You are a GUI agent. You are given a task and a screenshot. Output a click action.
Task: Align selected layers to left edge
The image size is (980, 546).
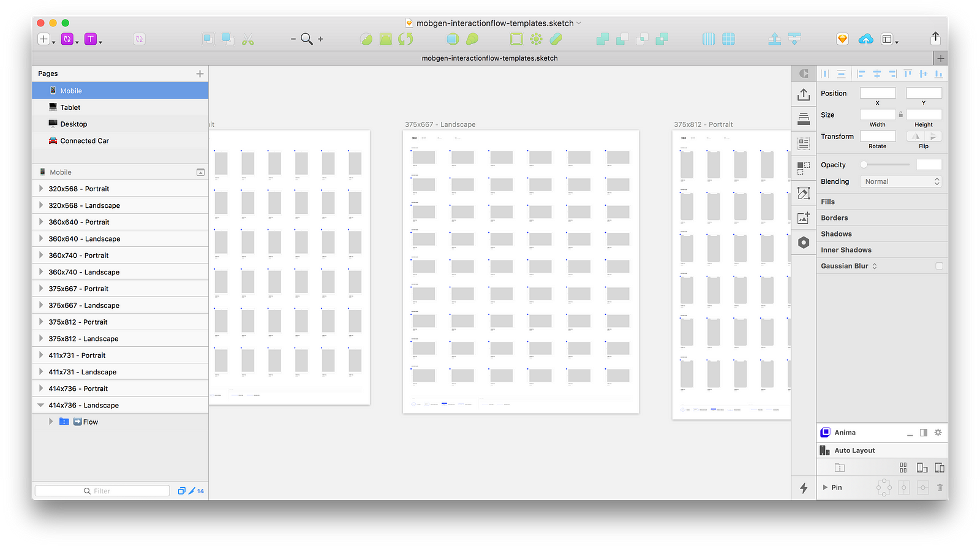coord(861,74)
